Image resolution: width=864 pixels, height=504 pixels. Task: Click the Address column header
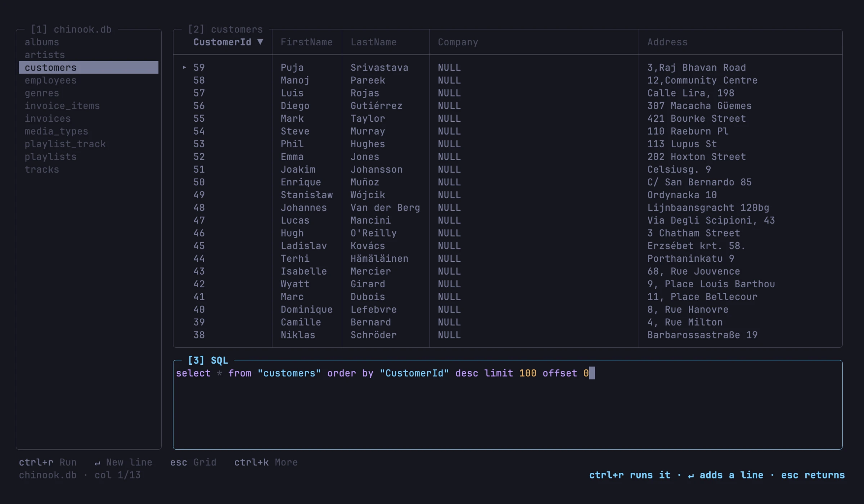667,42
